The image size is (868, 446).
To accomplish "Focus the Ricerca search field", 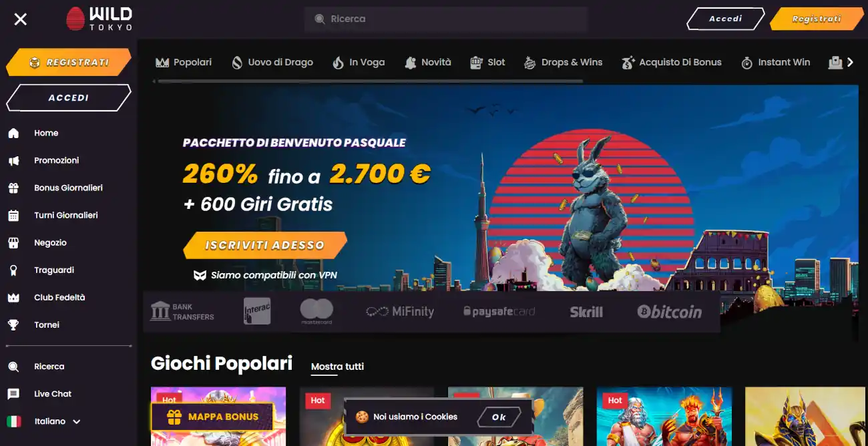I will [445, 19].
